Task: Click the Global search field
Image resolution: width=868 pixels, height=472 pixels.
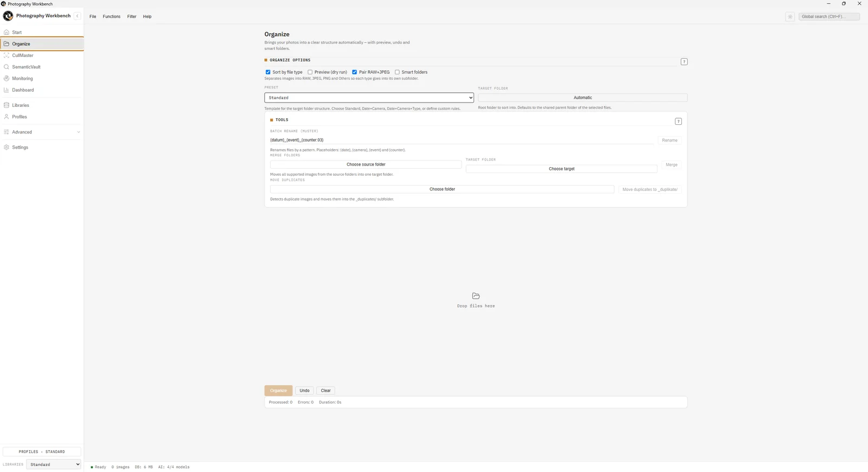Action: pyautogui.click(x=829, y=17)
